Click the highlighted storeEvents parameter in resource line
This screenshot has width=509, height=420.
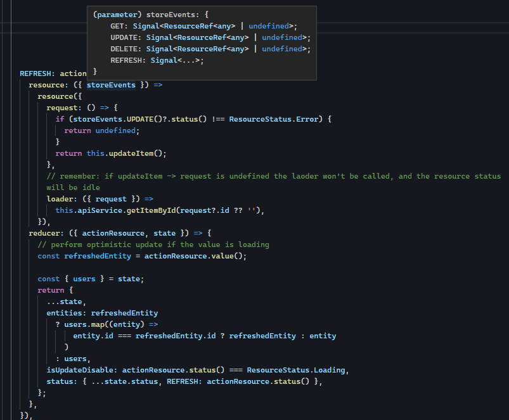click(111, 85)
